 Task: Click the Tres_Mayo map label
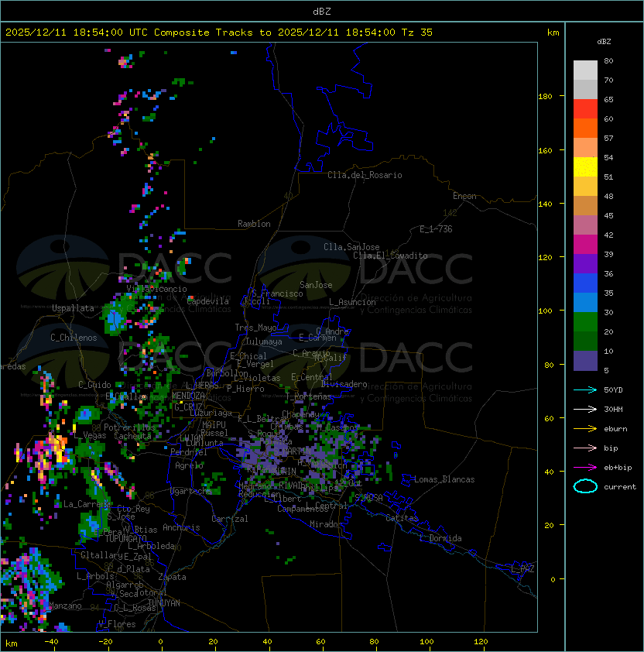coord(255,328)
